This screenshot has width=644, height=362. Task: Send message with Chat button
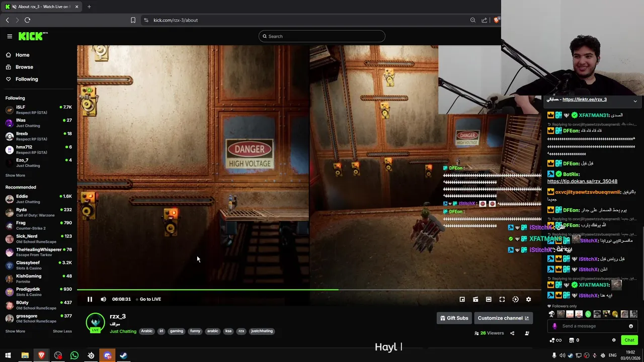point(629,340)
